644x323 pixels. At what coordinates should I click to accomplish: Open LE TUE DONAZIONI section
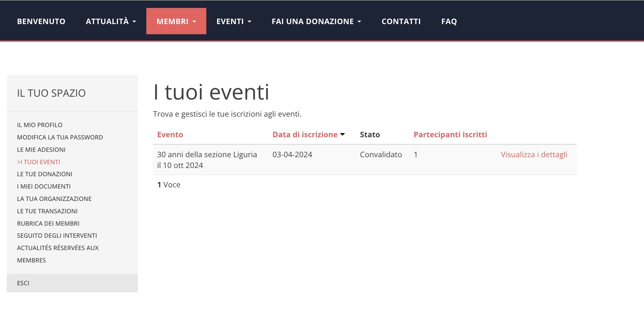tap(45, 174)
